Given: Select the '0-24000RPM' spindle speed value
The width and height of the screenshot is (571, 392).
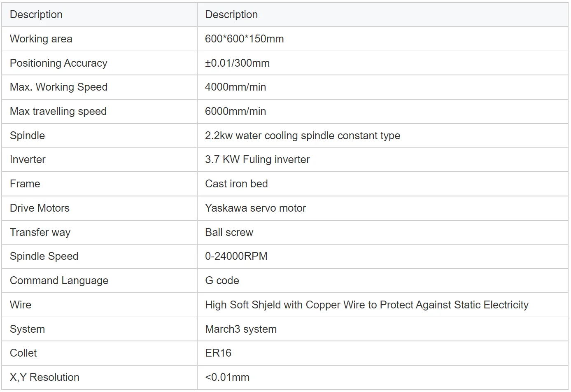Looking at the screenshot, I should click(236, 257).
